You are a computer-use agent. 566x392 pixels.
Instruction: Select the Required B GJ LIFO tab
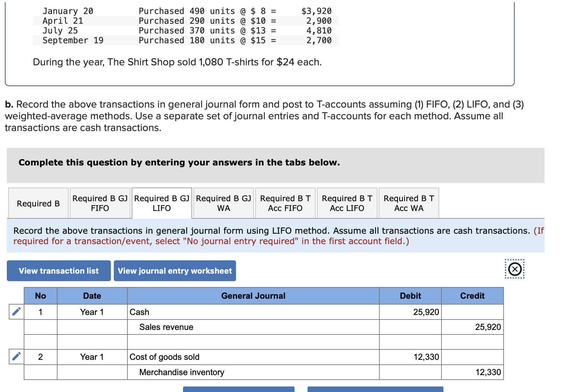point(162,203)
